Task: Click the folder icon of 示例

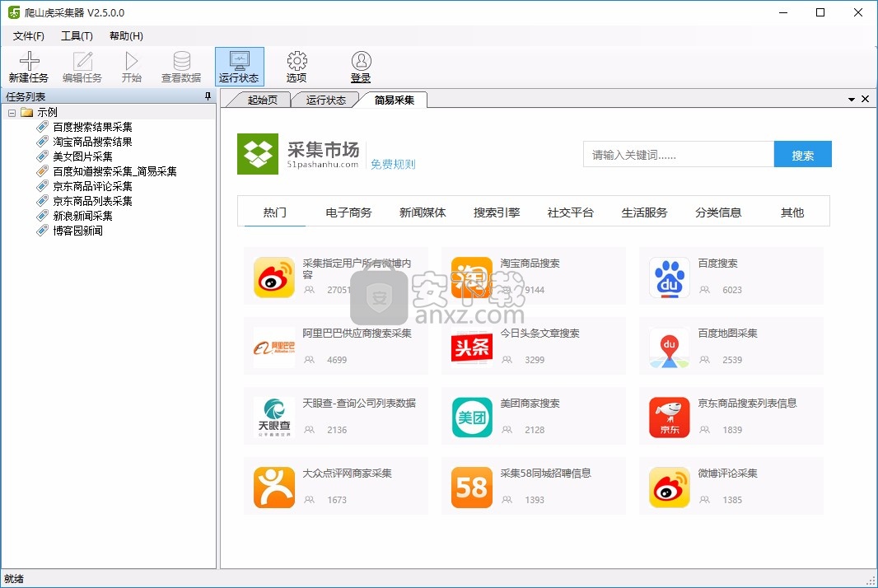Action: [x=27, y=112]
